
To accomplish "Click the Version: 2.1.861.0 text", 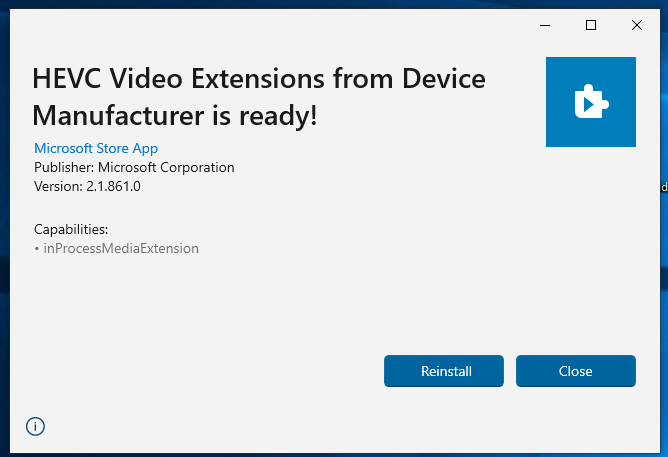I will (87, 187).
